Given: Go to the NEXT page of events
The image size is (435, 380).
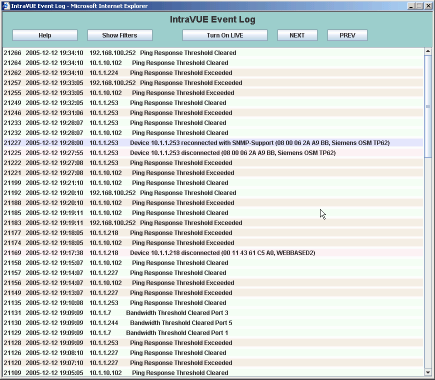Looking at the screenshot, I should 297,35.
